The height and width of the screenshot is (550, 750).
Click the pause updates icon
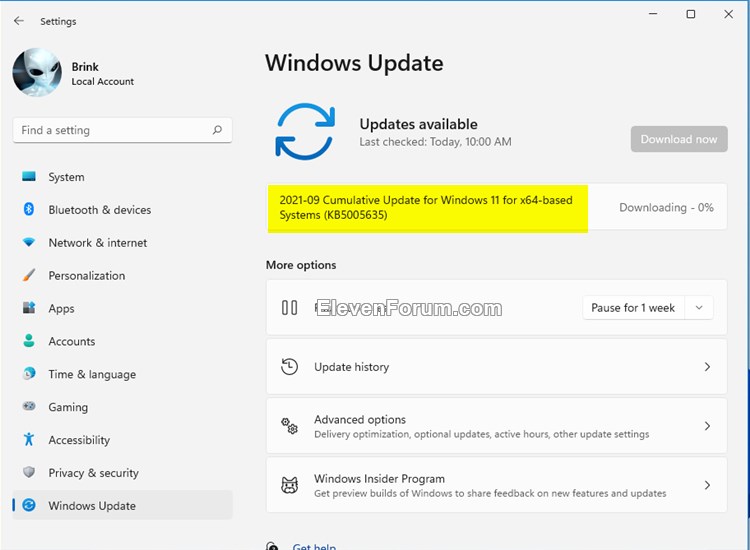pyautogui.click(x=289, y=308)
